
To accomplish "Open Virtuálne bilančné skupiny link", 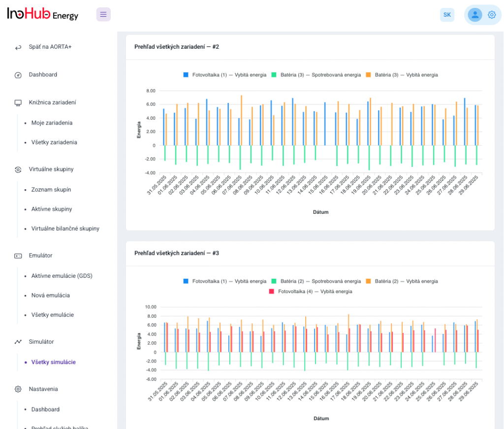I will pos(65,229).
